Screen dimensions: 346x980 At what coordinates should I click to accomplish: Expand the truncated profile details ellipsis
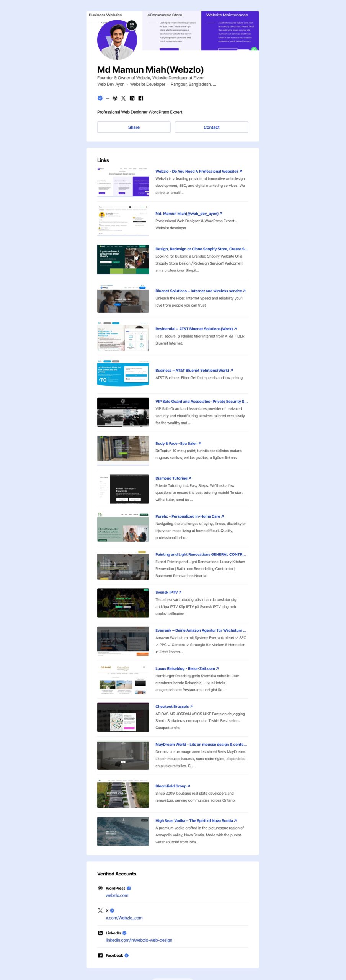click(x=214, y=85)
